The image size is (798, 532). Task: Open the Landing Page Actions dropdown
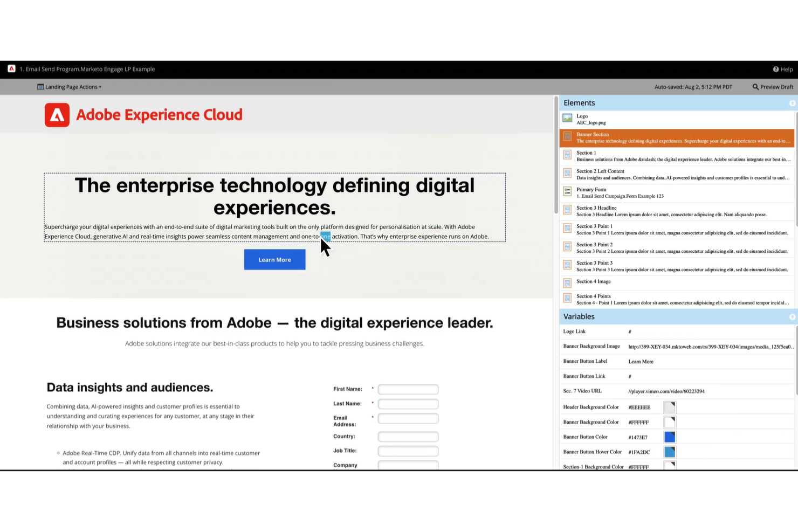tap(69, 87)
